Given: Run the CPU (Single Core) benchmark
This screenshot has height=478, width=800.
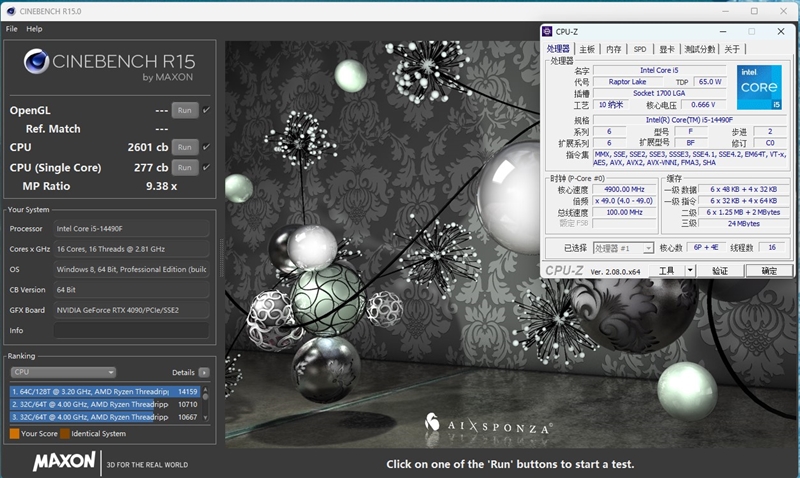Looking at the screenshot, I should (185, 167).
